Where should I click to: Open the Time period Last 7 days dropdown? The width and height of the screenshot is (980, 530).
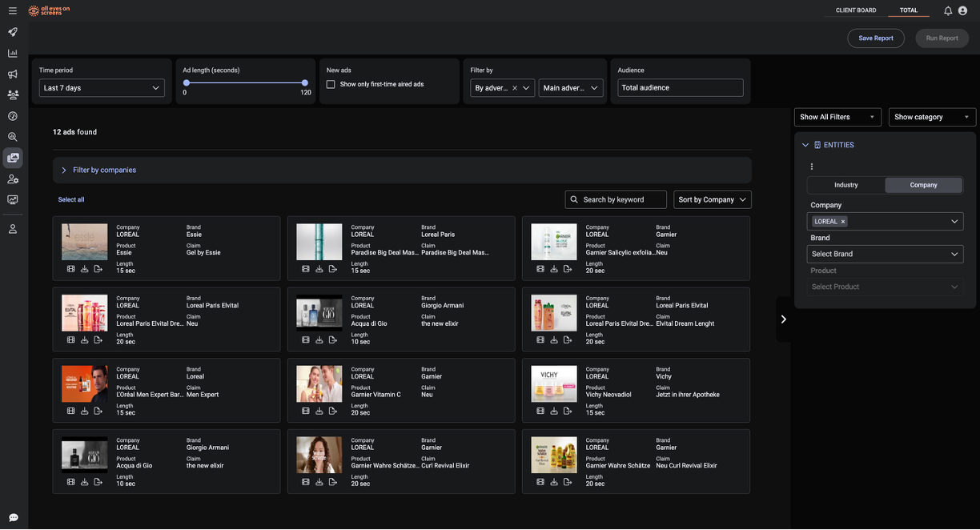[x=102, y=88]
